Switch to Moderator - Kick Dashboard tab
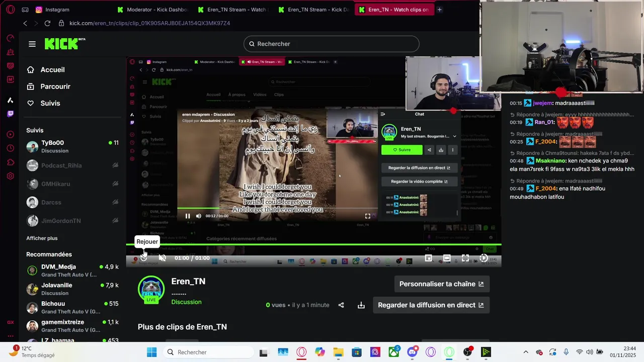644x362 pixels. point(151,10)
